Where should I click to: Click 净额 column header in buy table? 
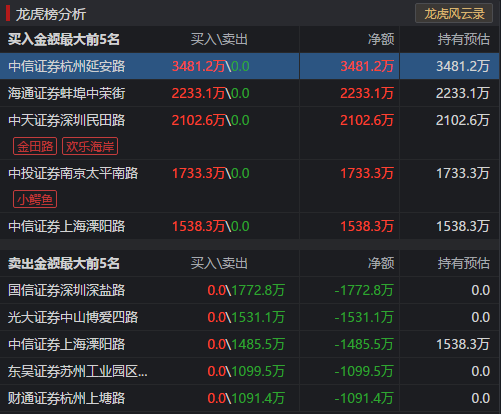click(x=381, y=39)
